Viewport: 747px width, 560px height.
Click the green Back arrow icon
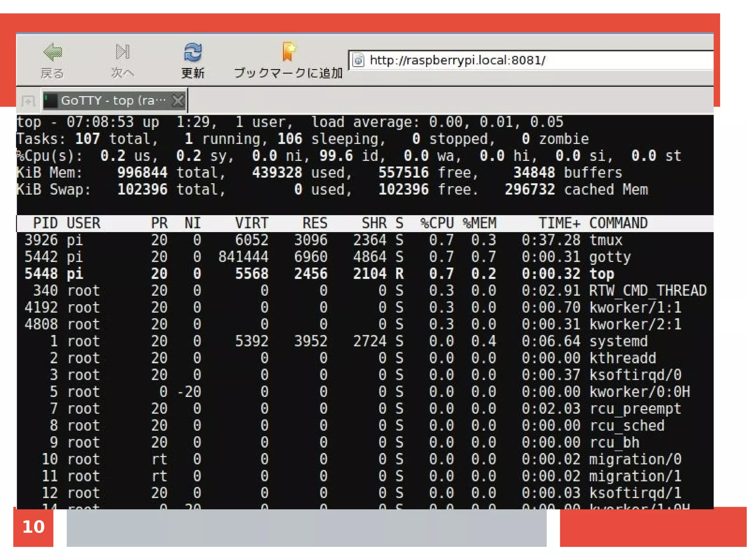tap(53, 52)
